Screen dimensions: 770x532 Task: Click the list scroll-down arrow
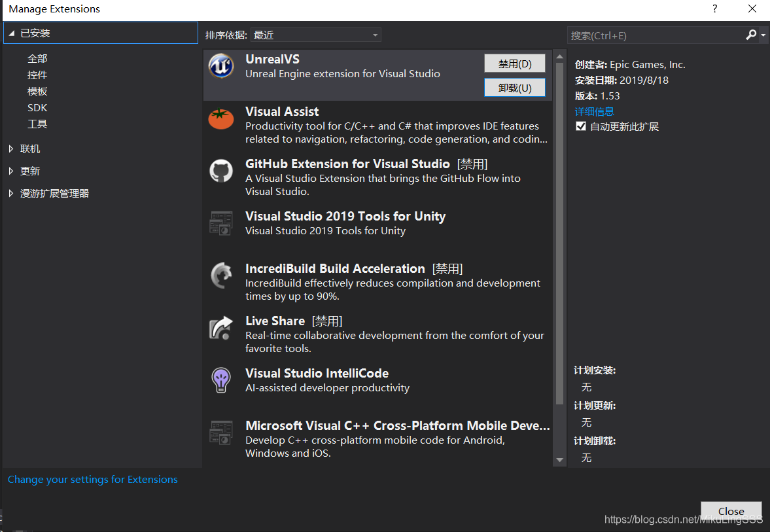[559, 460]
